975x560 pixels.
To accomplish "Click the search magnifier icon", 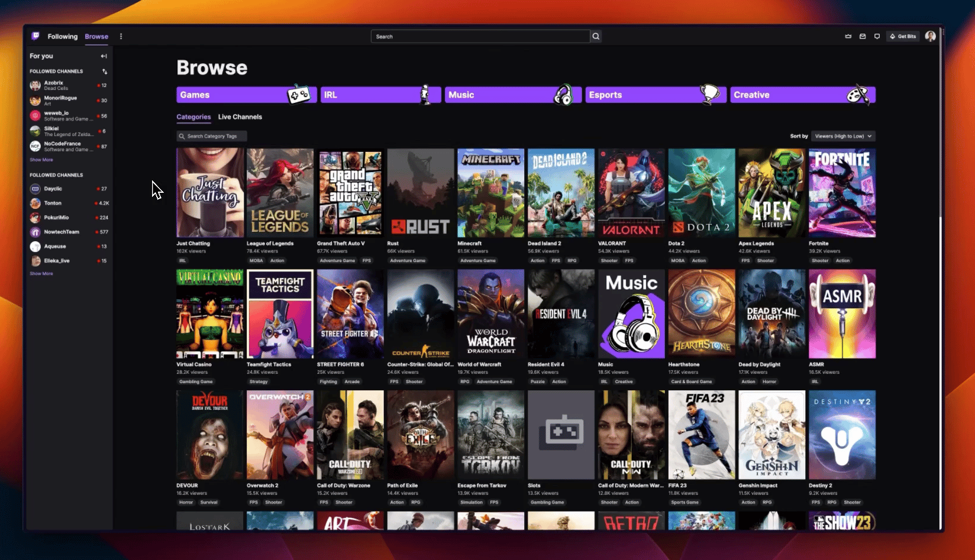I will tap(596, 36).
